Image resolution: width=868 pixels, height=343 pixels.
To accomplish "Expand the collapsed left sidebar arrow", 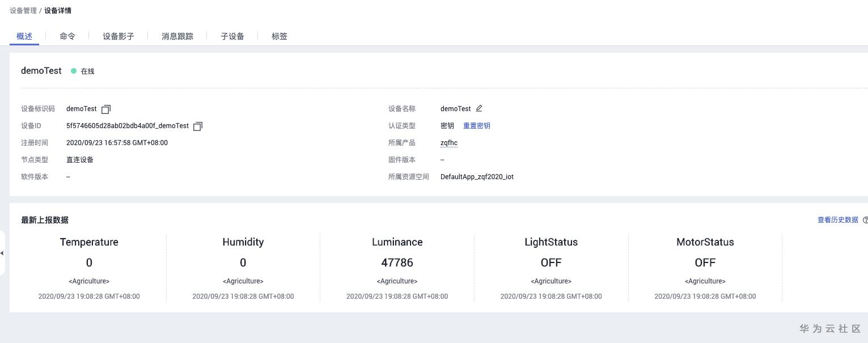I will coord(2,253).
